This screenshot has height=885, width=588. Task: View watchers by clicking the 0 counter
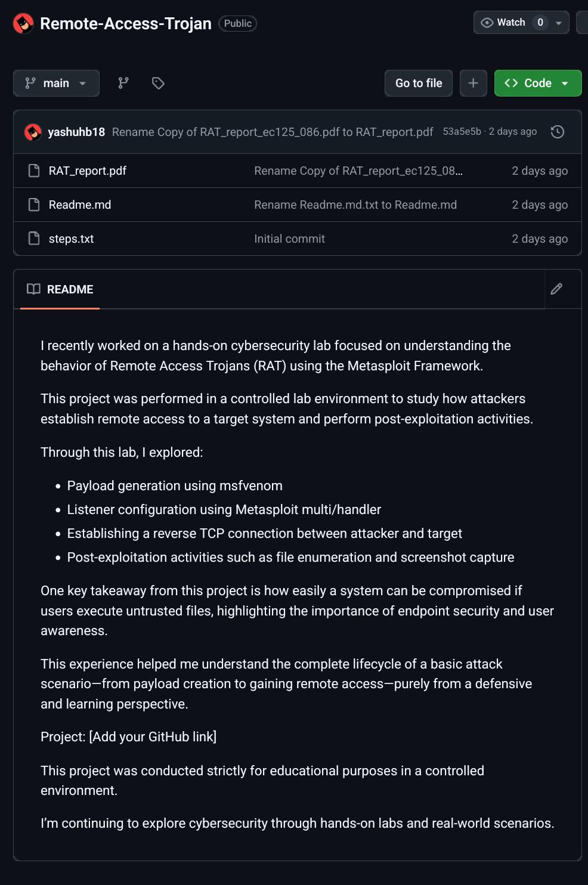tap(539, 23)
